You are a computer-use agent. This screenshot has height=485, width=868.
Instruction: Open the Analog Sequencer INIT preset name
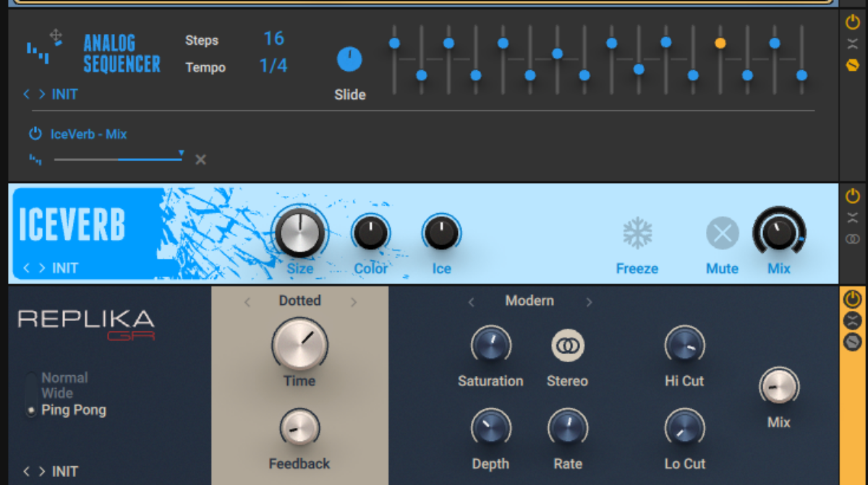coord(64,94)
